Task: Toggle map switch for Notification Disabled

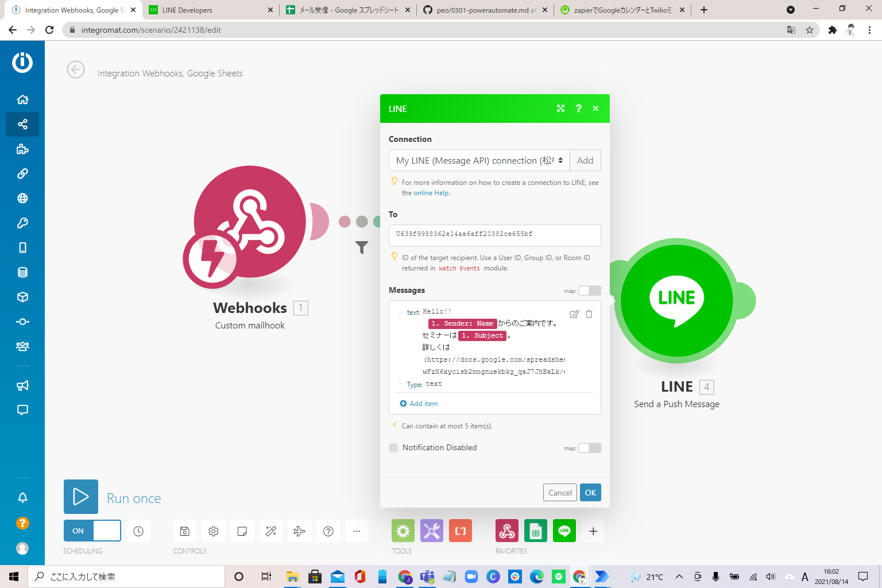Action: coord(590,448)
